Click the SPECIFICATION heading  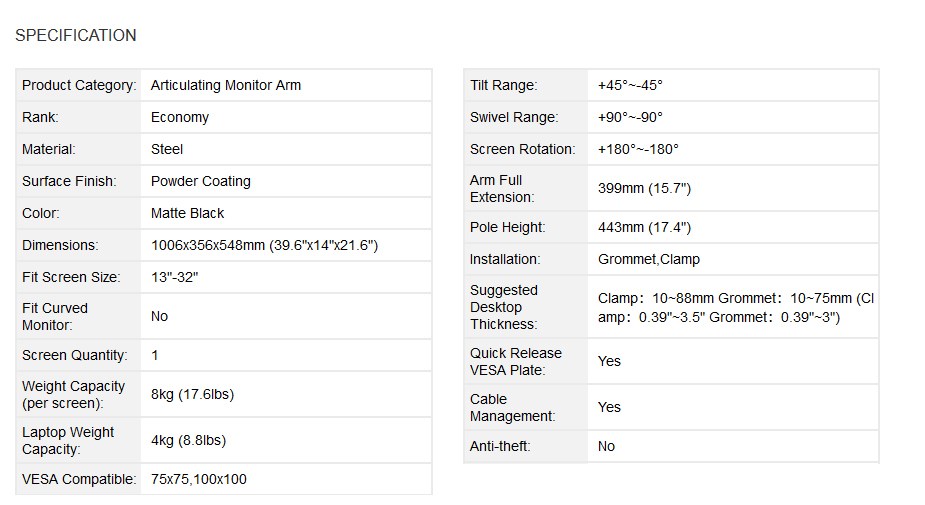[76, 35]
